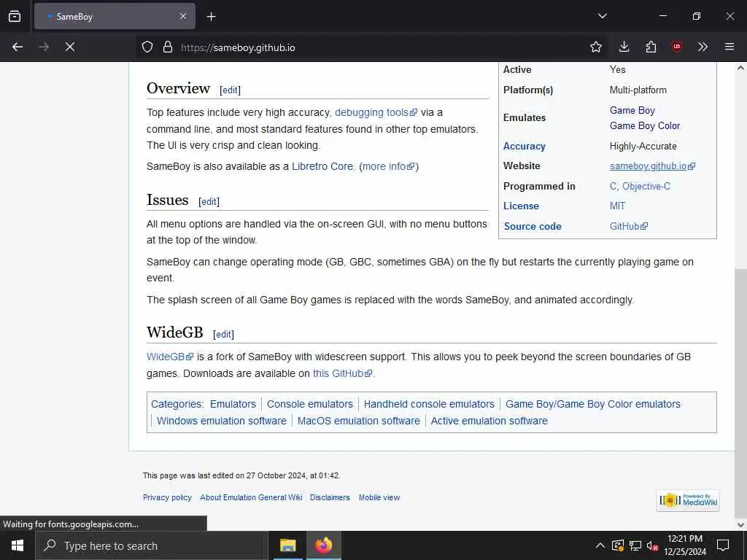
Task: Open the Categories link
Action: pos(177,404)
